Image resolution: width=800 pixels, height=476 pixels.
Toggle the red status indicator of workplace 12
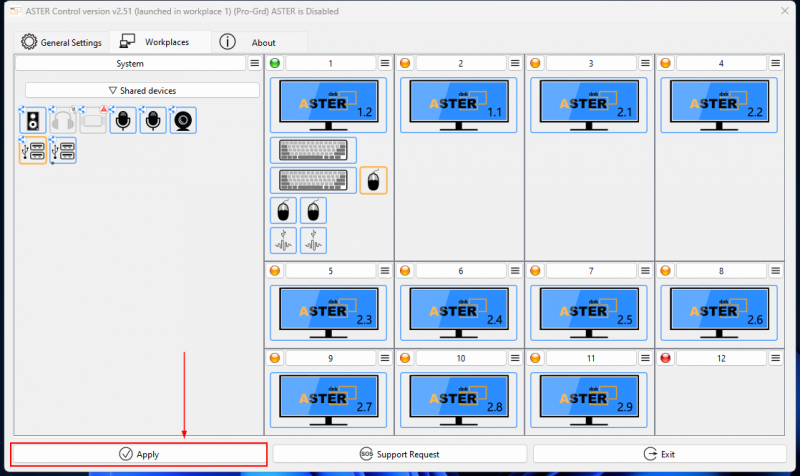(x=665, y=358)
